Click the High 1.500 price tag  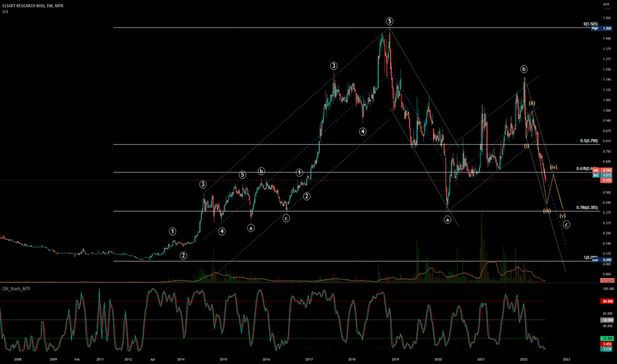click(602, 28)
